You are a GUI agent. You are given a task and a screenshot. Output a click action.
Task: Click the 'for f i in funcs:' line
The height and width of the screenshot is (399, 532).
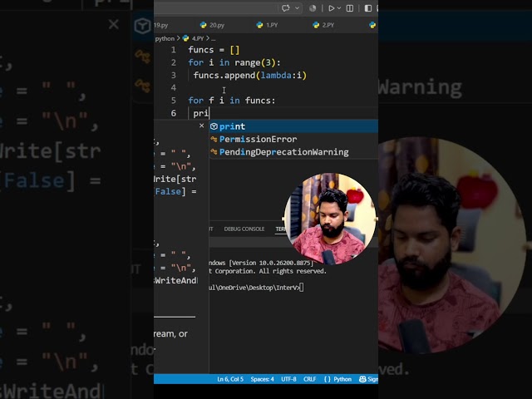pyautogui.click(x=232, y=101)
